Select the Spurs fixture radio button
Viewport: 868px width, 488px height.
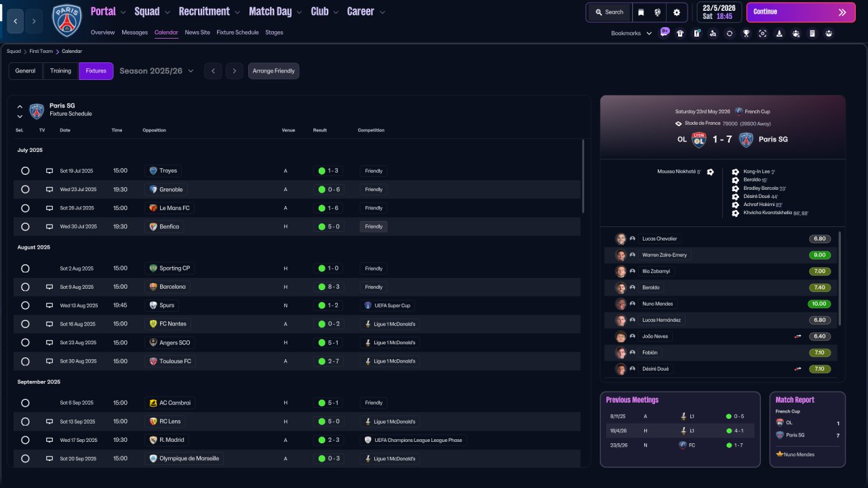[x=25, y=306]
